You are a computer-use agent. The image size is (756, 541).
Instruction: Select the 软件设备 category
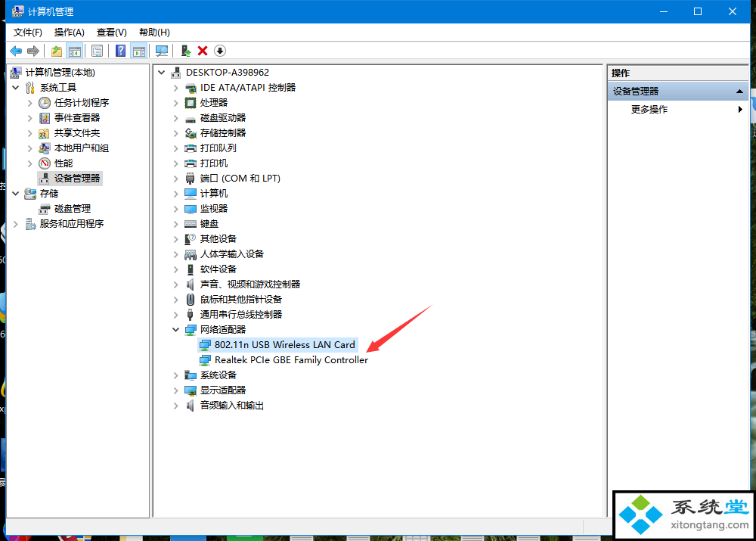(218, 269)
